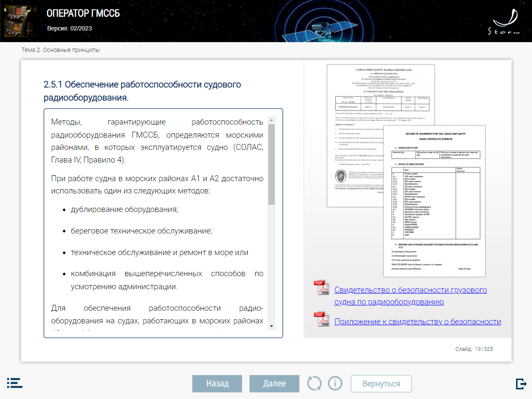This screenshot has width=532, height=399.
Task: Click bullet береговое техническое обслуживание
Action: (141, 231)
